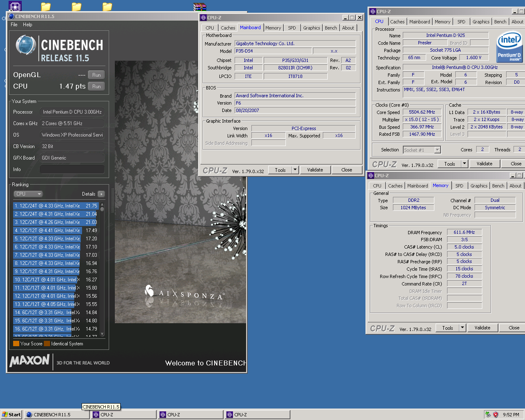The width and height of the screenshot is (525, 420).
Task: Switch to Bench tab in CPU-Z Memory window
Action: [x=498, y=186]
